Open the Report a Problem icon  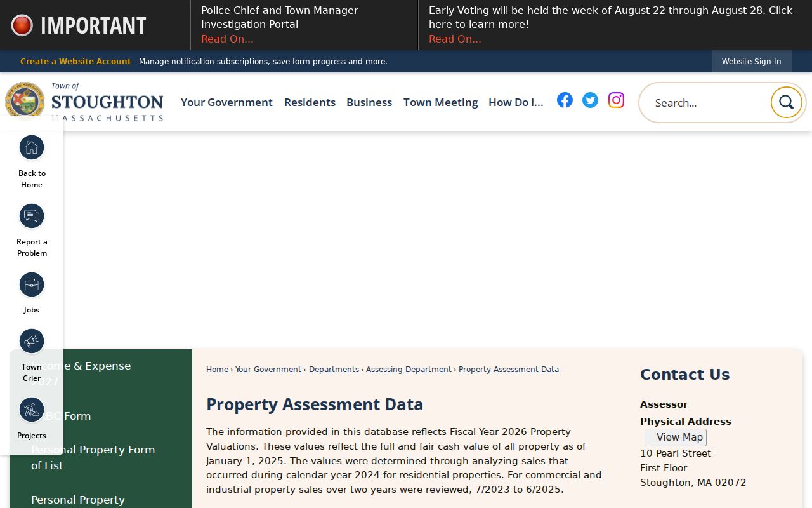pos(32,217)
